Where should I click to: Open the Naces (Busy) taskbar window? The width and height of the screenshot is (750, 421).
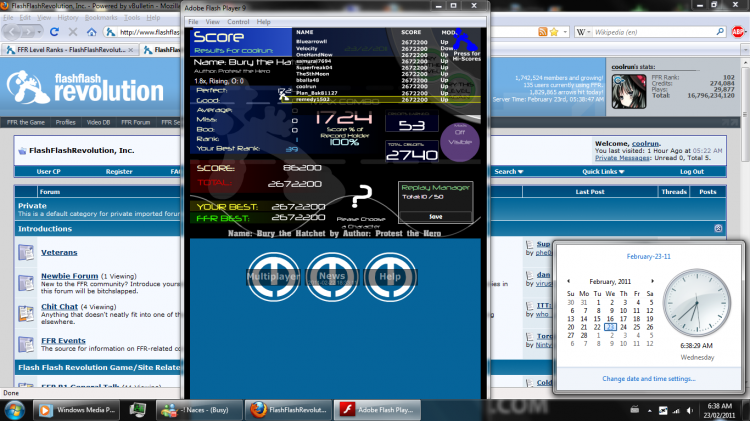click(199, 410)
